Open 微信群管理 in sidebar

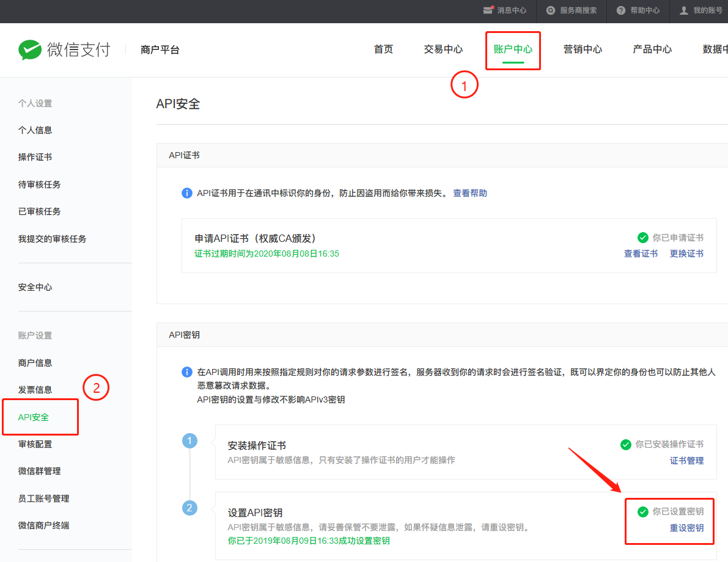40,471
